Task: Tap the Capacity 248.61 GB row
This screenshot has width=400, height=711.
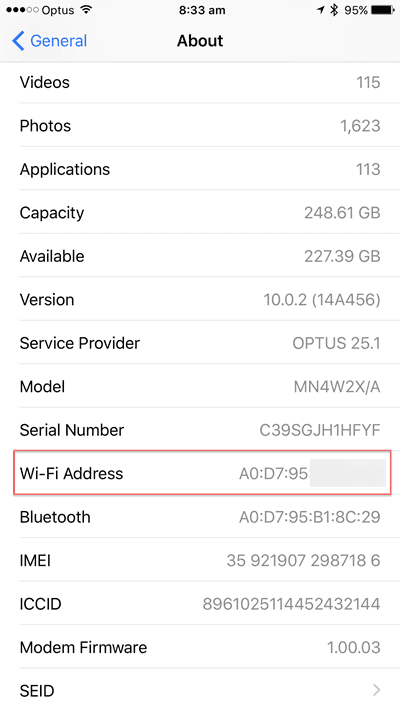Action: click(200, 213)
